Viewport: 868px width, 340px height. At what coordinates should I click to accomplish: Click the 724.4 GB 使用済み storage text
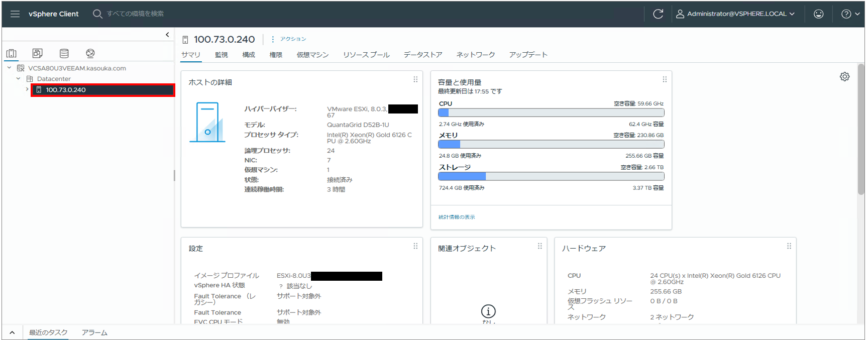[x=462, y=188]
